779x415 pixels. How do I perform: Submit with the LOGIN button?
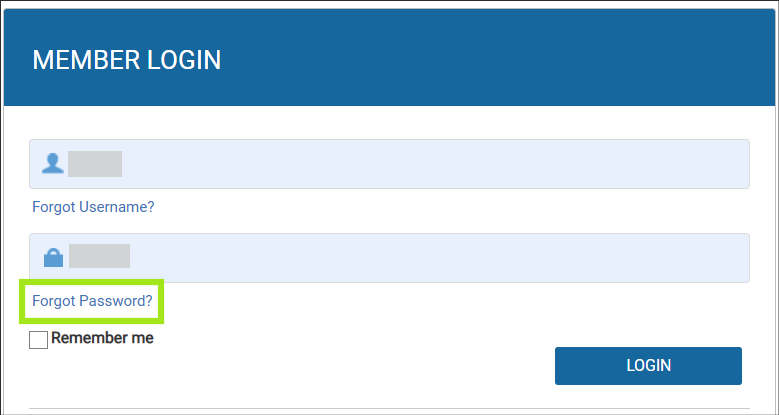pos(648,366)
